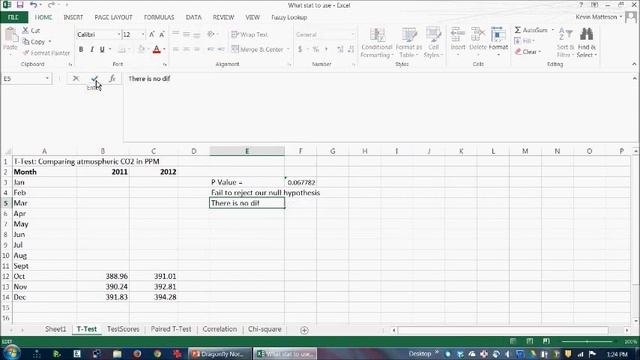
Task: Click the Merge & Center button
Action: coord(258,49)
